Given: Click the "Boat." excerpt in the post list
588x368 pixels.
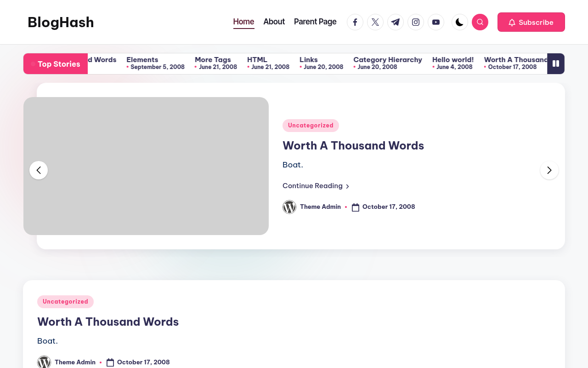Looking at the screenshot, I should (47, 341).
